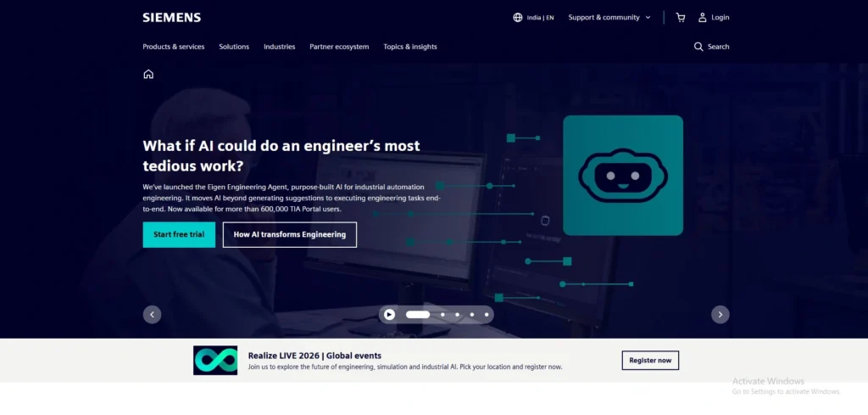The height and width of the screenshot is (415, 868).
Task: Click How AI transforms Engineering button
Action: 290,234
